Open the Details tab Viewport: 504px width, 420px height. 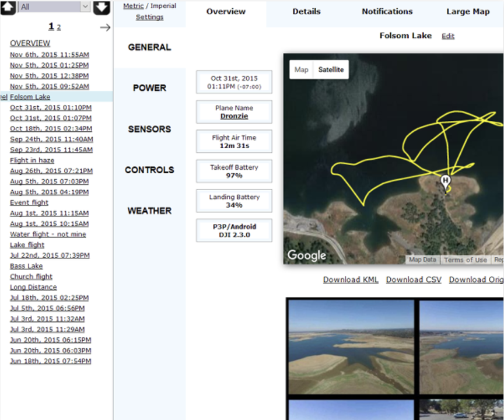(306, 12)
